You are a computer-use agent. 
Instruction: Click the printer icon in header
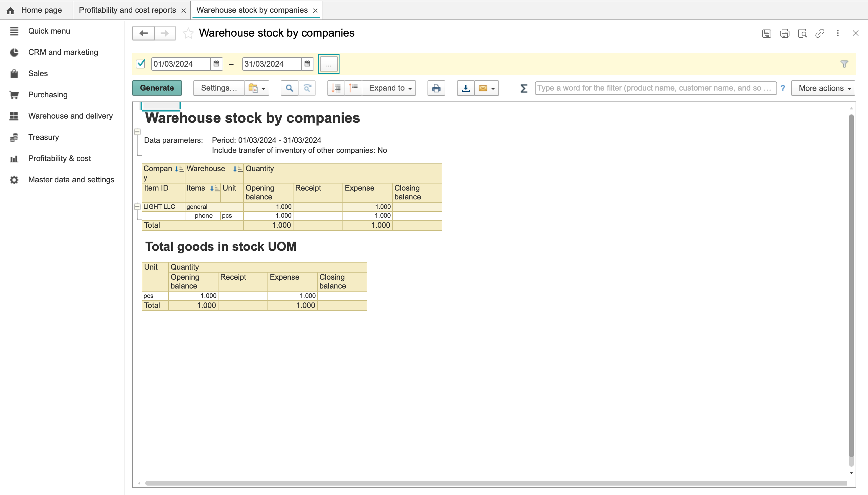[x=785, y=33]
